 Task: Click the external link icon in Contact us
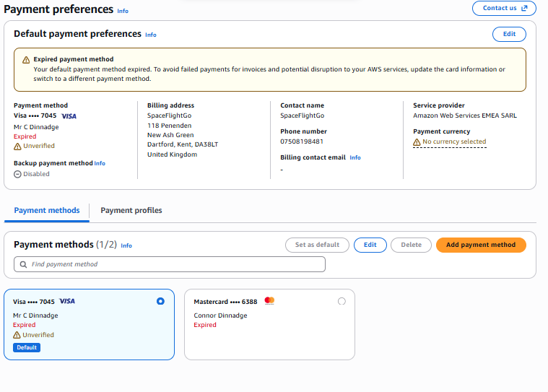click(x=524, y=8)
